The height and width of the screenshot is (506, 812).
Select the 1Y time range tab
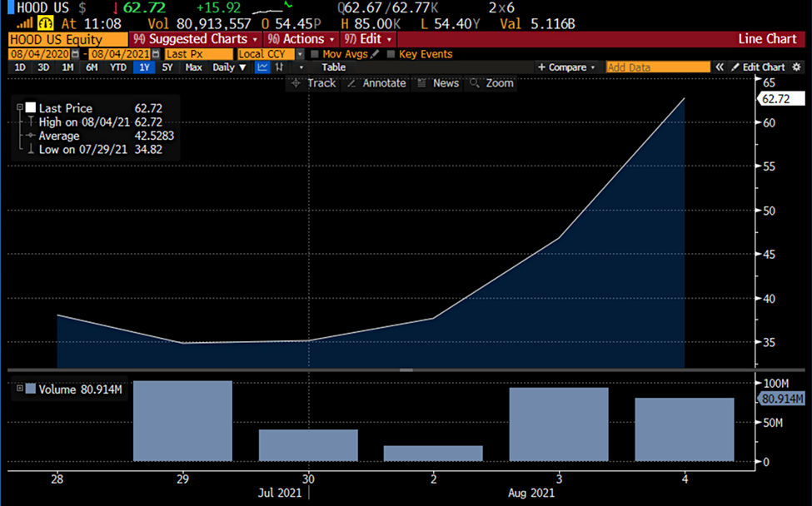pos(144,67)
